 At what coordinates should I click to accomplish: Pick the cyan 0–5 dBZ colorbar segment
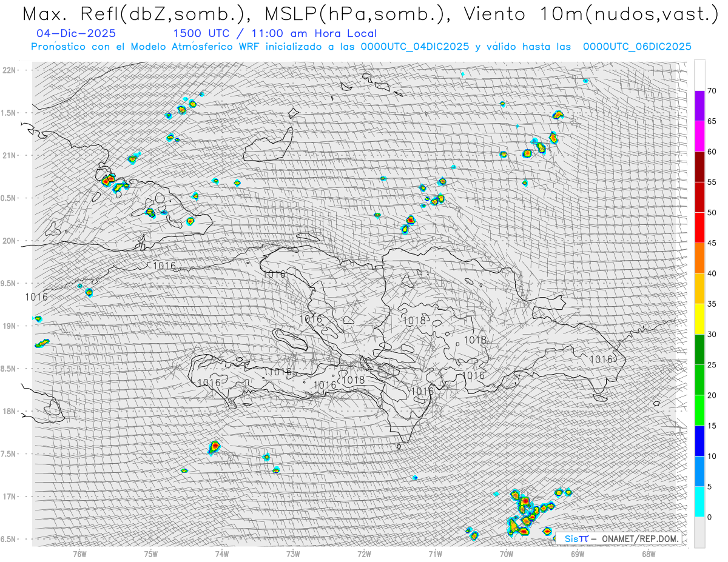click(699, 501)
